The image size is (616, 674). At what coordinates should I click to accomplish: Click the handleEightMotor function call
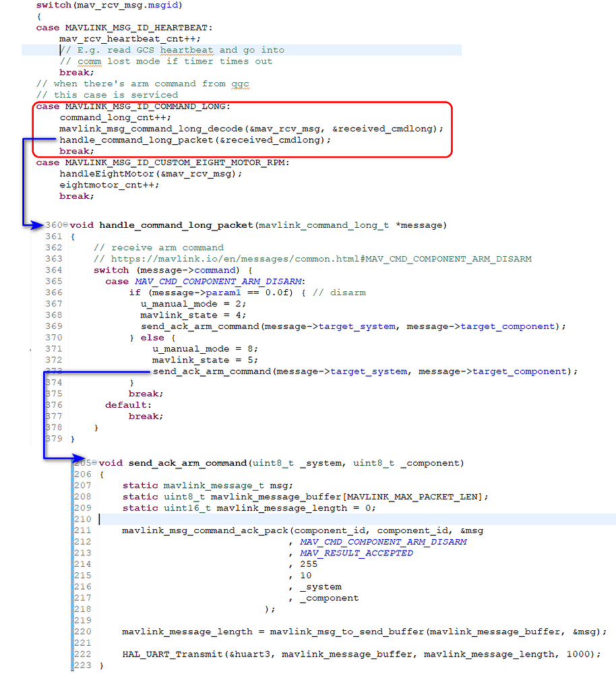pos(109,173)
